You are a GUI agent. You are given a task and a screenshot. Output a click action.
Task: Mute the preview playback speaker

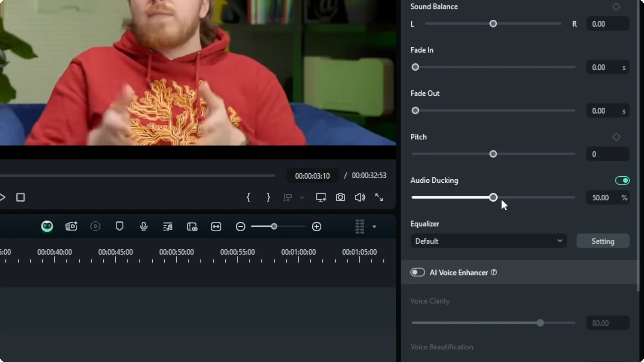[x=360, y=197]
